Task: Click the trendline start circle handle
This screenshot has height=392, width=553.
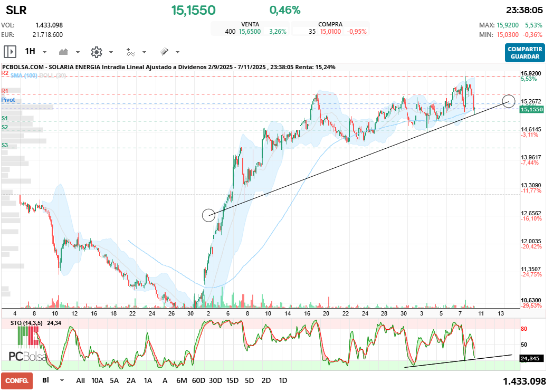Action: click(x=208, y=215)
